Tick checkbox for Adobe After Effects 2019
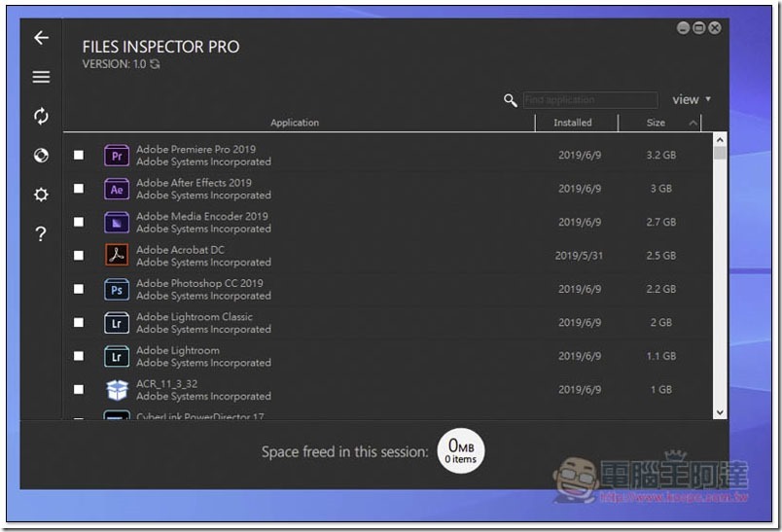 pos(79,189)
